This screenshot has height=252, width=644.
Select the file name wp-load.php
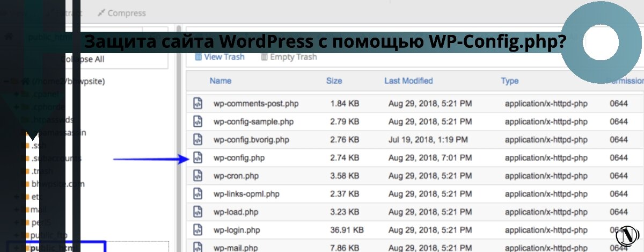point(236,212)
